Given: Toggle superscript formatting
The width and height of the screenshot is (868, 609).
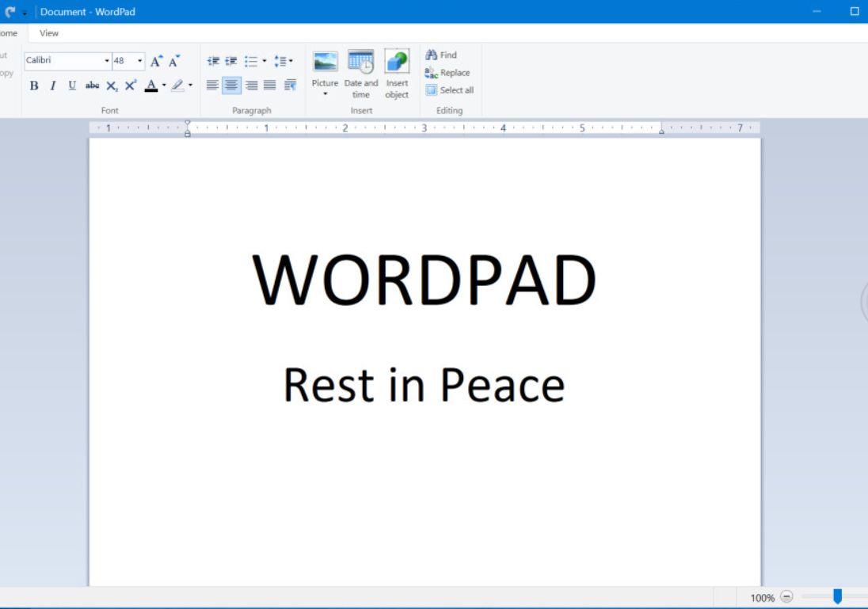Looking at the screenshot, I should (x=131, y=86).
